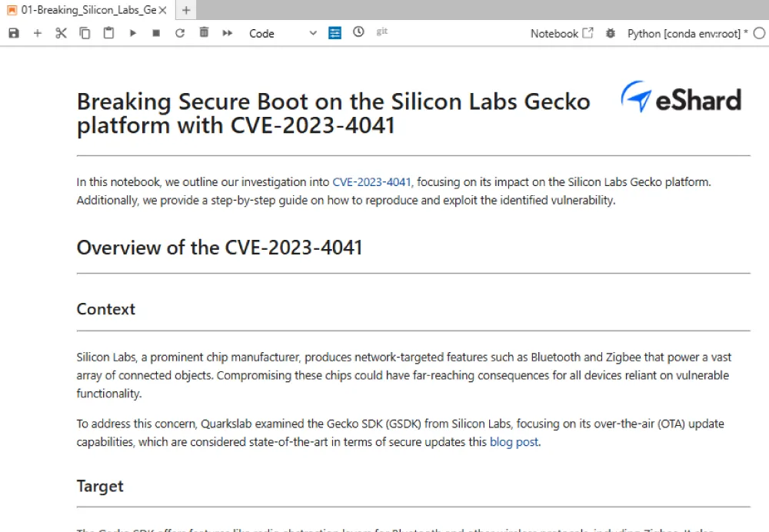Viewport: 769px width, 532px height.
Task: Click the paragraph starting 'To address this concern'
Action: [400, 433]
